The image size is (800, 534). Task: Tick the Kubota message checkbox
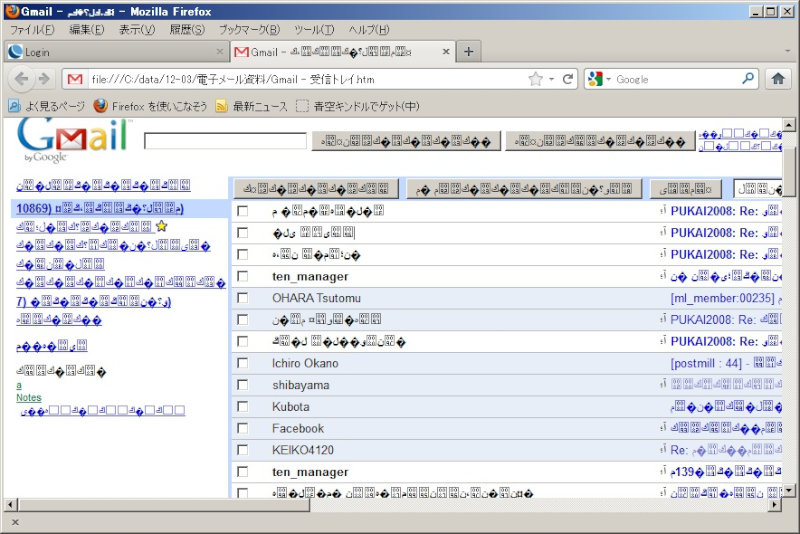click(243, 406)
